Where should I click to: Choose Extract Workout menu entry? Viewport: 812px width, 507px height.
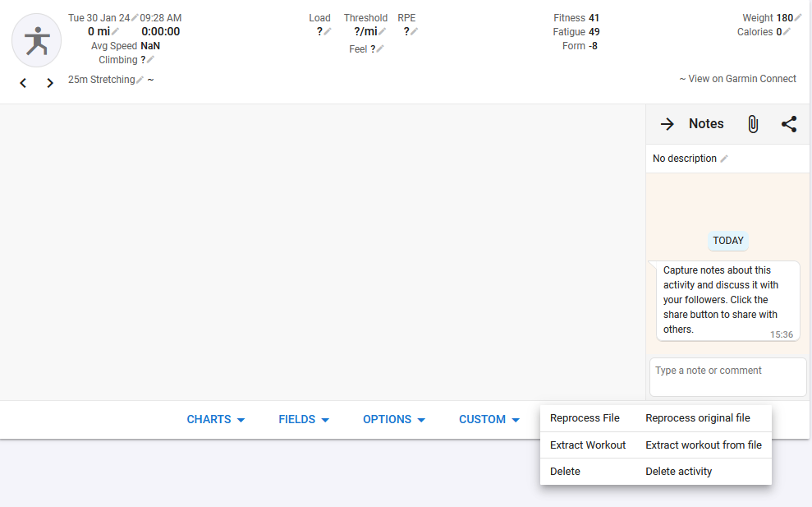(656, 445)
